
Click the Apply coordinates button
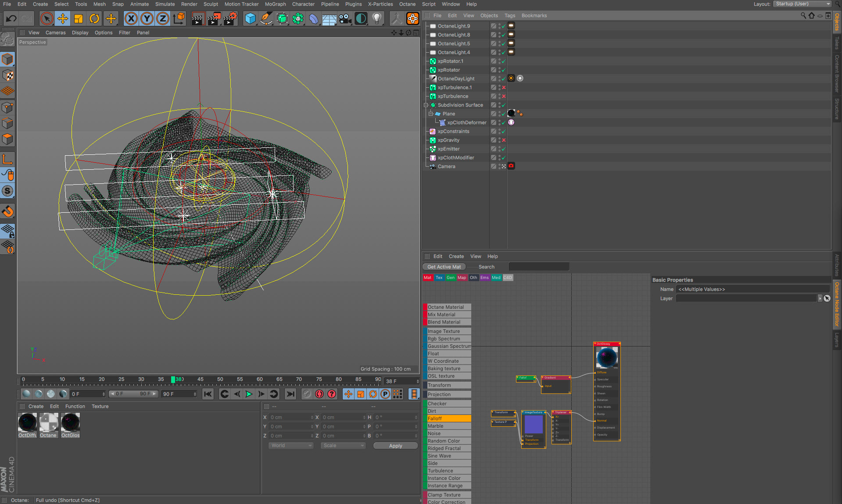click(395, 446)
